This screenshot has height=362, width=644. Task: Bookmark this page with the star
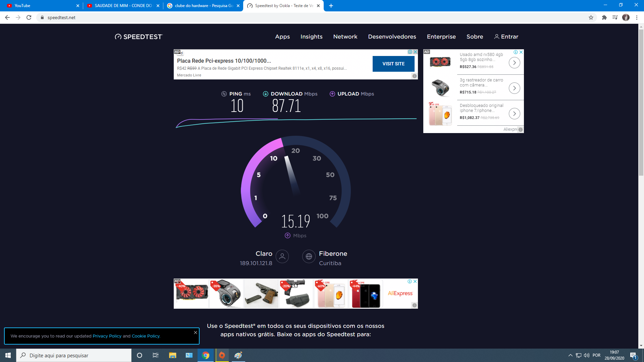(x=591, y=17)
